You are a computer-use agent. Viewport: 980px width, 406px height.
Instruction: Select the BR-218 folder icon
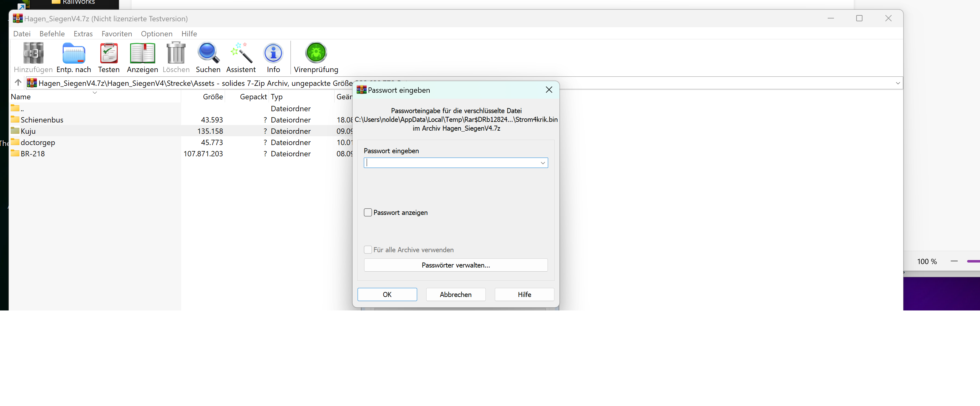(15, 153)
